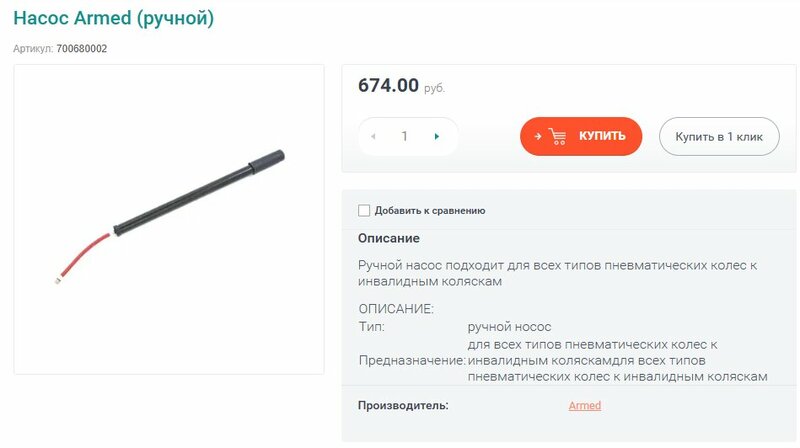Click the small arrow icon in Купить
The image size is (800, 448).
tap(537, 136)
